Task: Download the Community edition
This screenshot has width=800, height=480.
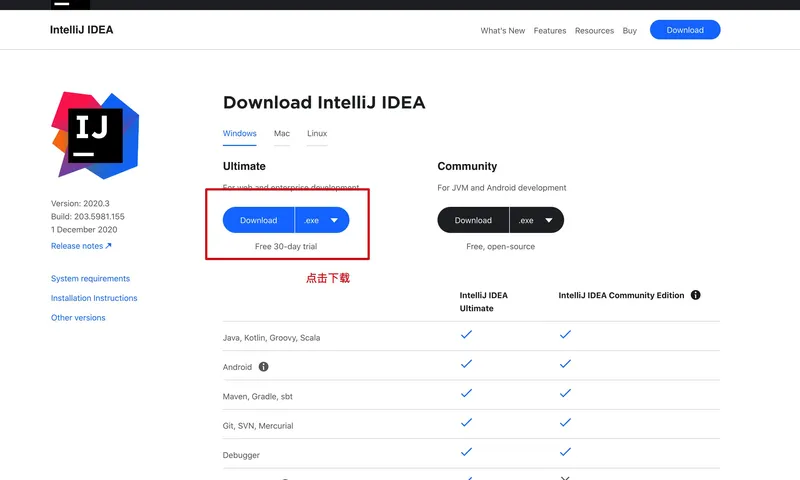Action: click(x=473, y=220)
